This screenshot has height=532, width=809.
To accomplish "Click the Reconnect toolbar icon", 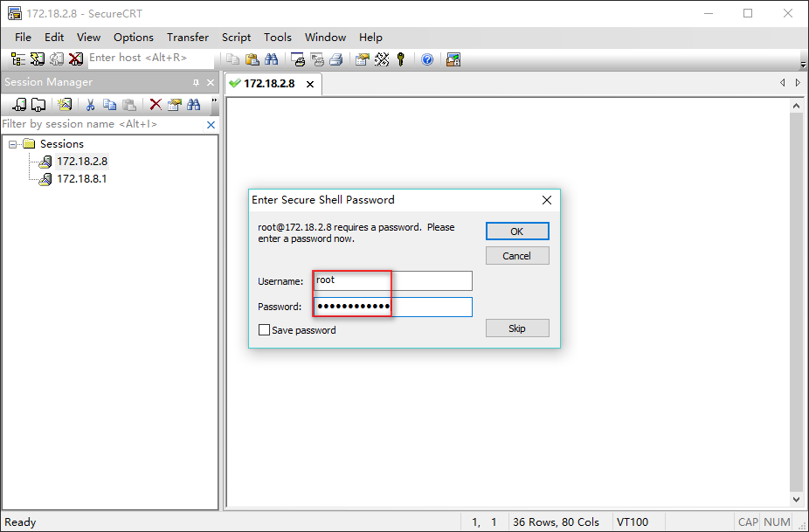I will point(56,59).
